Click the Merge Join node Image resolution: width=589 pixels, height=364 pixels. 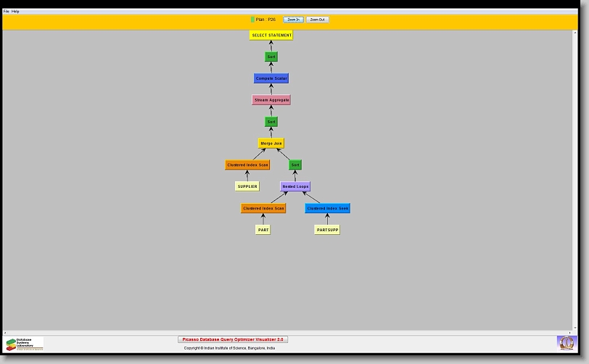(271, 144)
